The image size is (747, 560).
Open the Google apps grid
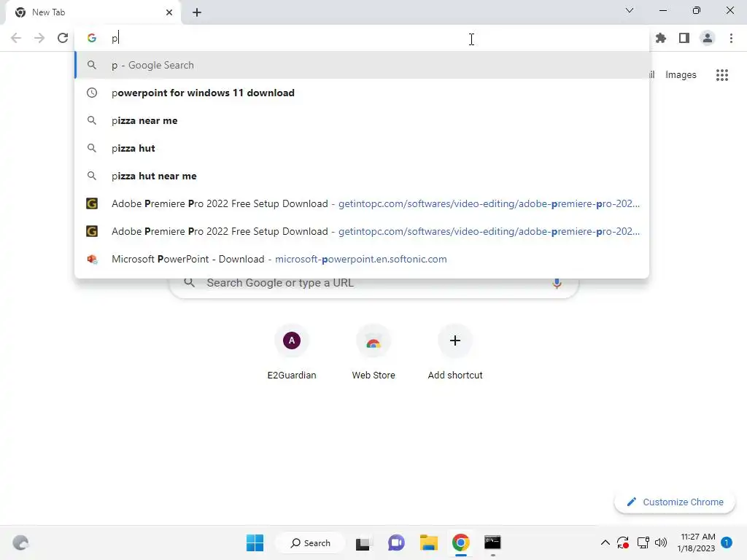coord(722,75)
